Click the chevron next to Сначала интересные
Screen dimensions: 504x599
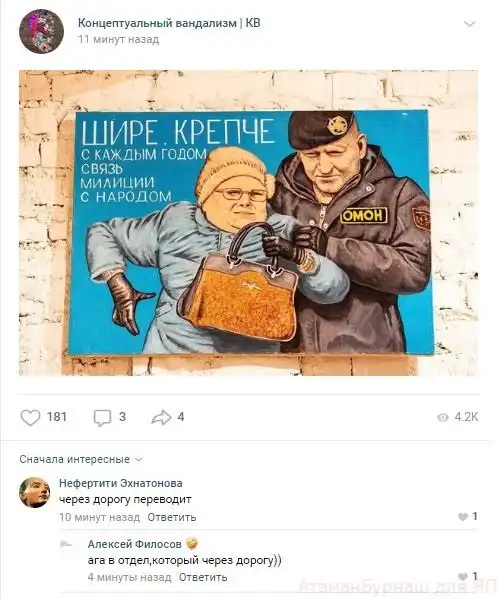[139, 460]
